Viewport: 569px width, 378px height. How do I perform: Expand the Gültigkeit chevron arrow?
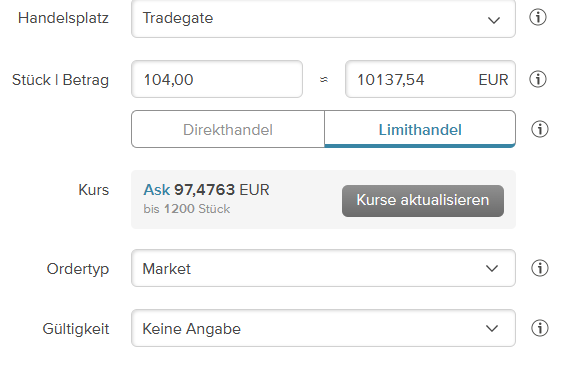point(492,329)
